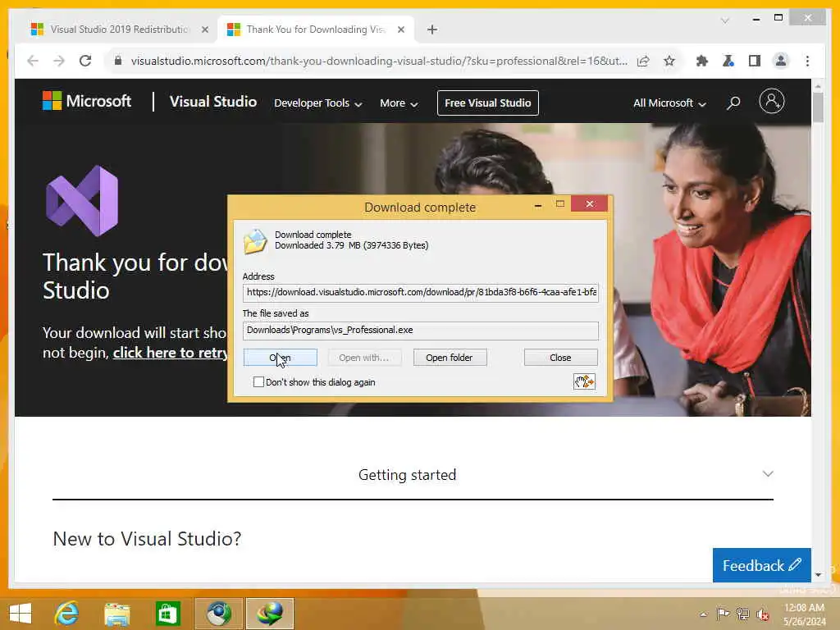Click the click here to retry link
The width and height of the screenshot is (840, 630).
click(x=170, y=353)
